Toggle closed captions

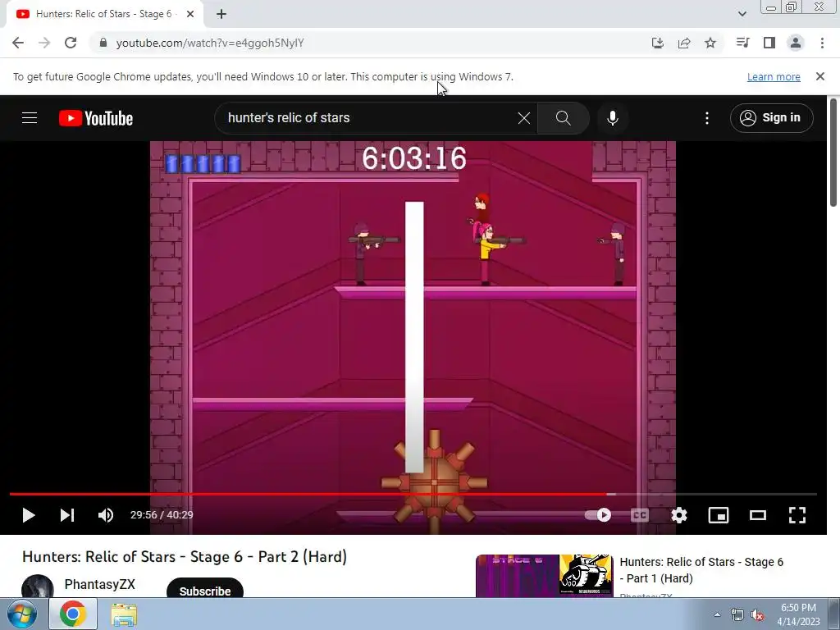tap(640, 515)
